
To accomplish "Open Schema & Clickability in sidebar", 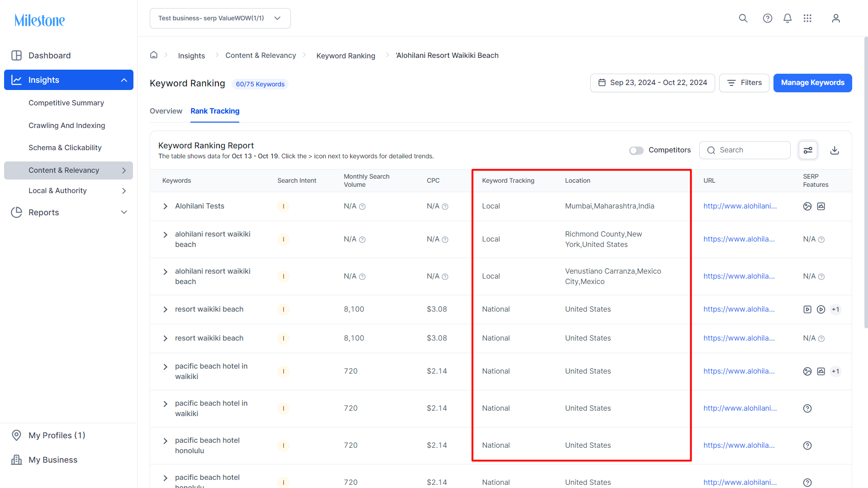I will pos(65,148).
